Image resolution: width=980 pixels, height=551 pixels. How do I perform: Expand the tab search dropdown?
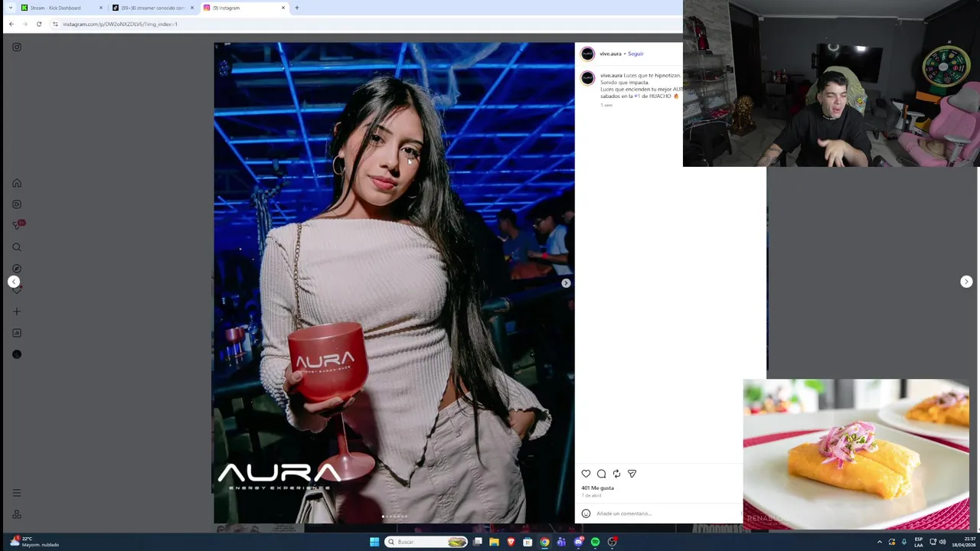(x=10, y=8)
